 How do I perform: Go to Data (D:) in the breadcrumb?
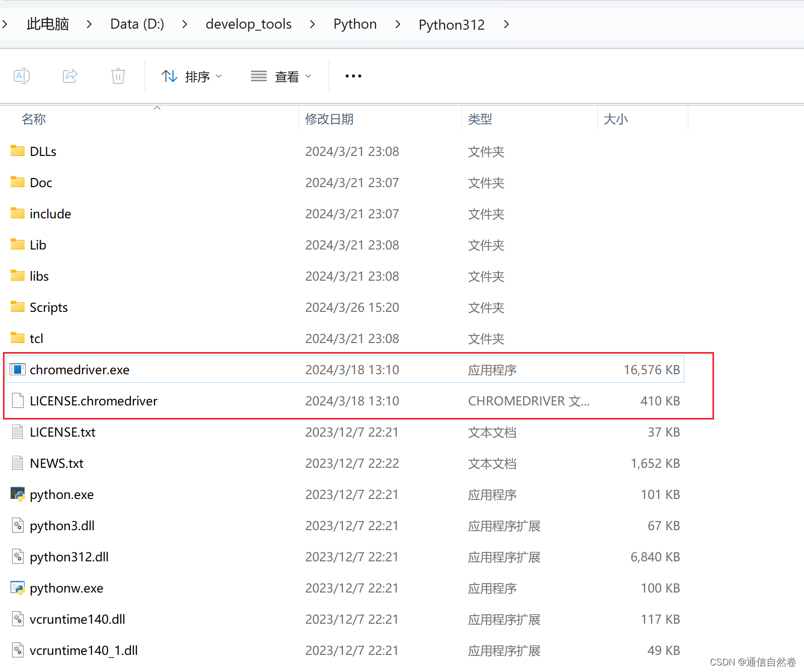(x=137, y=24)
